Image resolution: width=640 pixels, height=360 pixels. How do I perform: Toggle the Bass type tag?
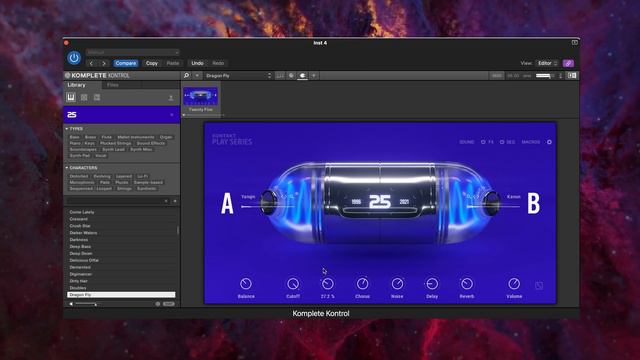[74, 137]
